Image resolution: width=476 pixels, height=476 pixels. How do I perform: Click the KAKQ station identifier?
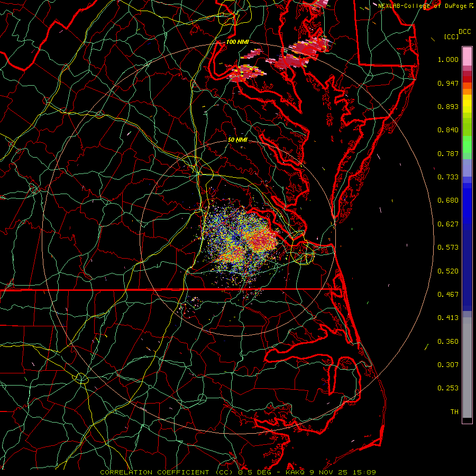point(295,472)
